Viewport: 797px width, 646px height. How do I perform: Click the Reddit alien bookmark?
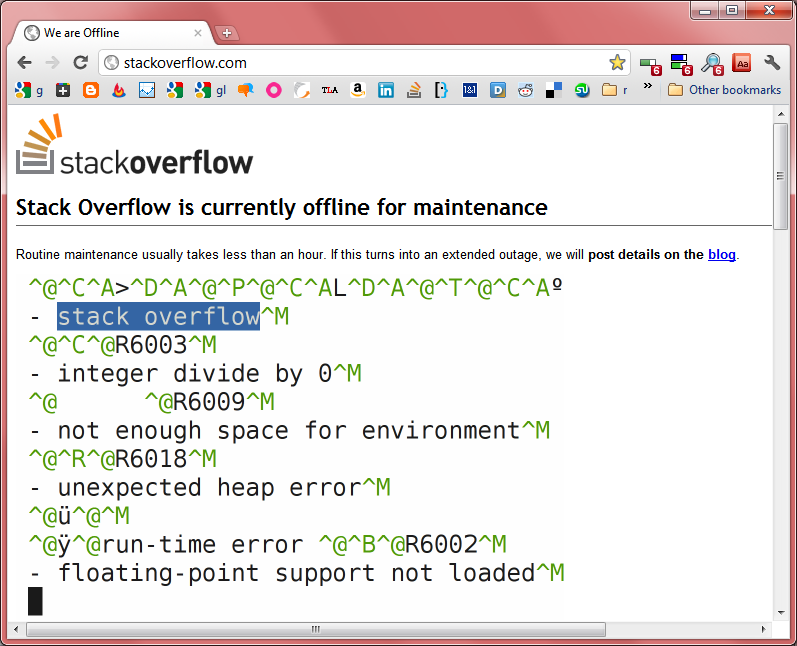click(525, 90)
